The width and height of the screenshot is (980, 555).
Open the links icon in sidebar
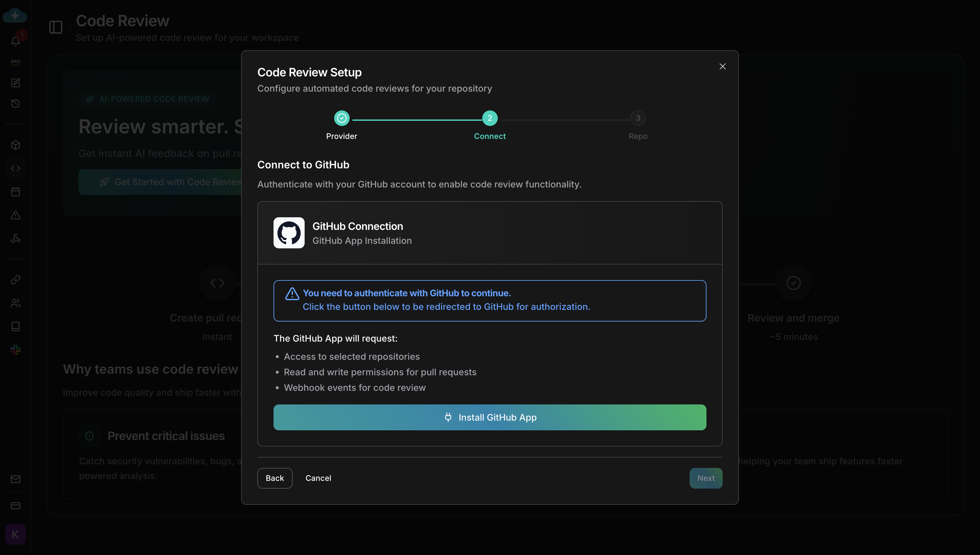coord(15,279)
